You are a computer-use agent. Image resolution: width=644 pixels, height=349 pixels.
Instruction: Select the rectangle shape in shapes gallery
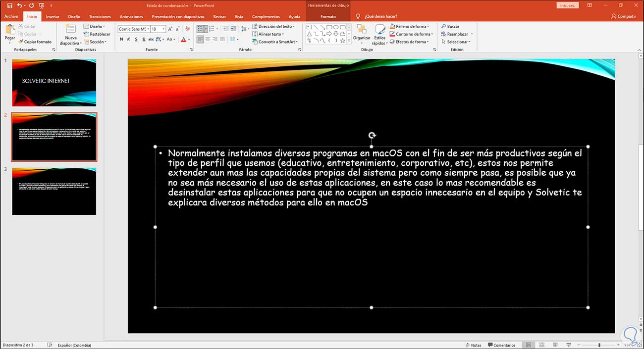click(329, 27)
